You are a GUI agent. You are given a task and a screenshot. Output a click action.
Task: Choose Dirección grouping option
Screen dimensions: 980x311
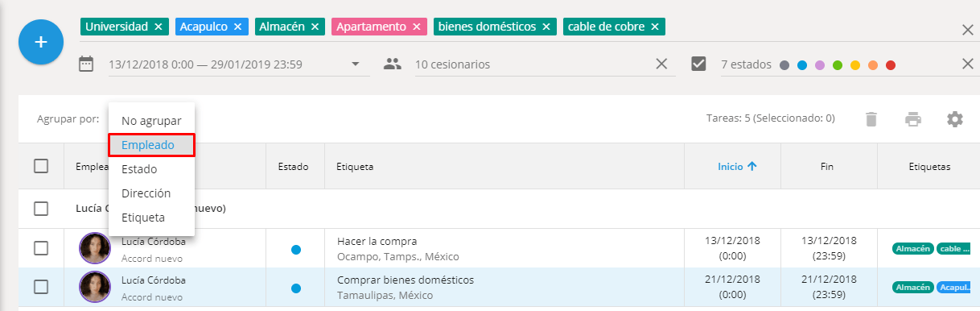(151, 193)
